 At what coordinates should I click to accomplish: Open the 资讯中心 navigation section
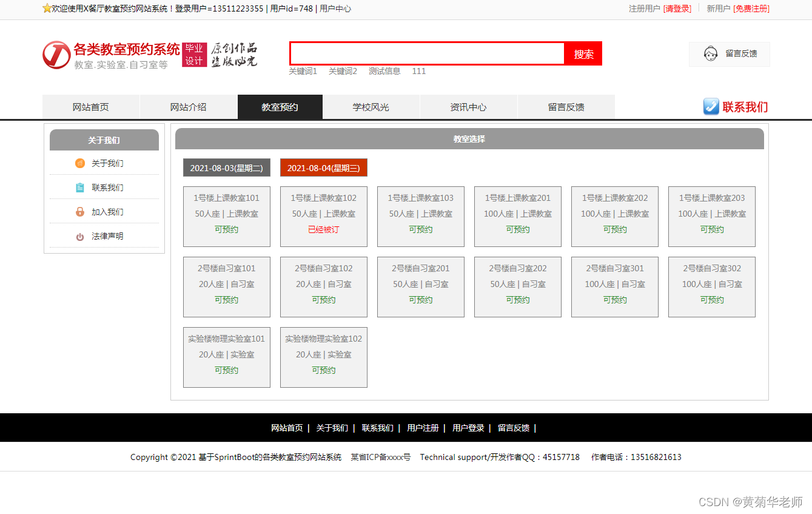[x=468, y=106]
